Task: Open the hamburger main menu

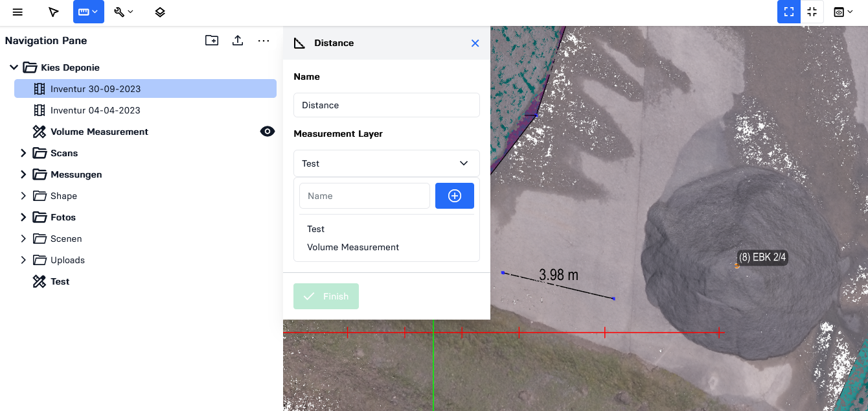Action: pos(17,12)
